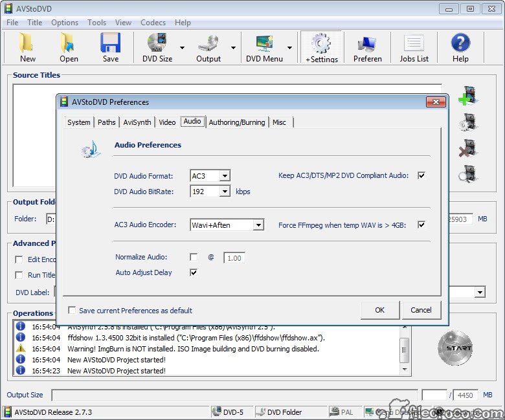This screenshot has height=420, width=505.
Task: Enable the Run Title checkbox in main window
Action: [19, 275]
